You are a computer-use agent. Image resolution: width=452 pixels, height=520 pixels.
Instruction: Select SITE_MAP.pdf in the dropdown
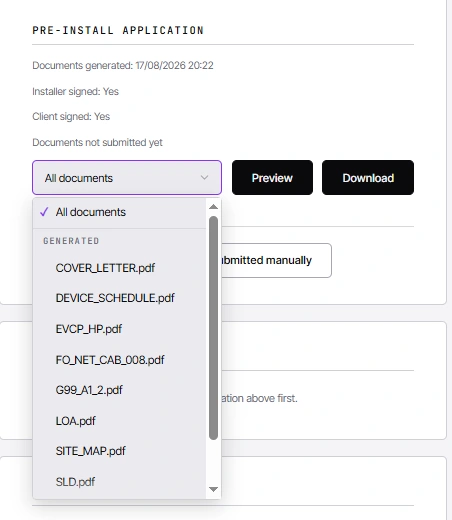[x=119, y=451]
